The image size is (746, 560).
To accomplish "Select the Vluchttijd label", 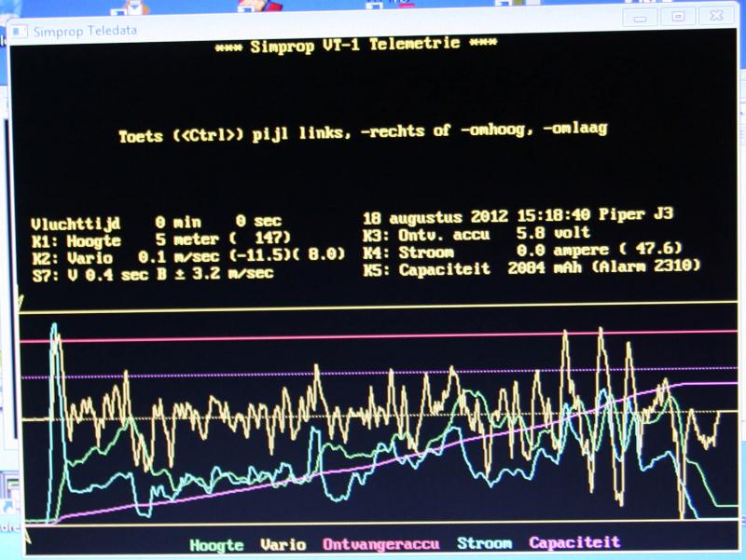I will [x=76, y=224].
